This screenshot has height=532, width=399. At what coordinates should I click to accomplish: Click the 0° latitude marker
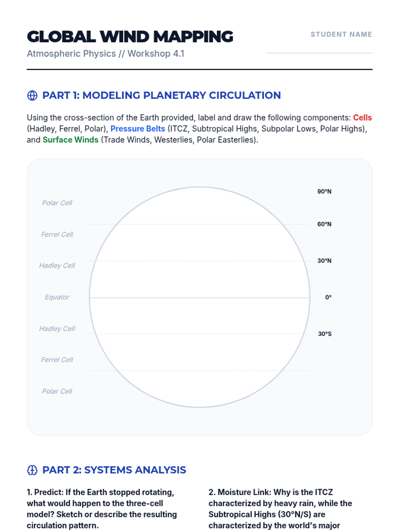[328, 297]
